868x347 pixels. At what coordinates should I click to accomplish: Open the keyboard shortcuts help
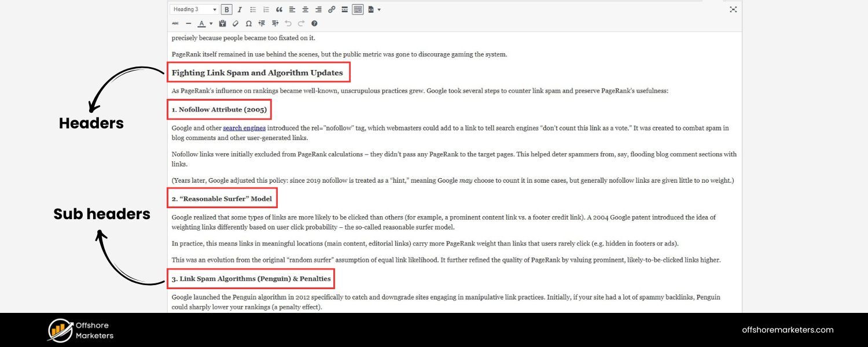point(314,24)
